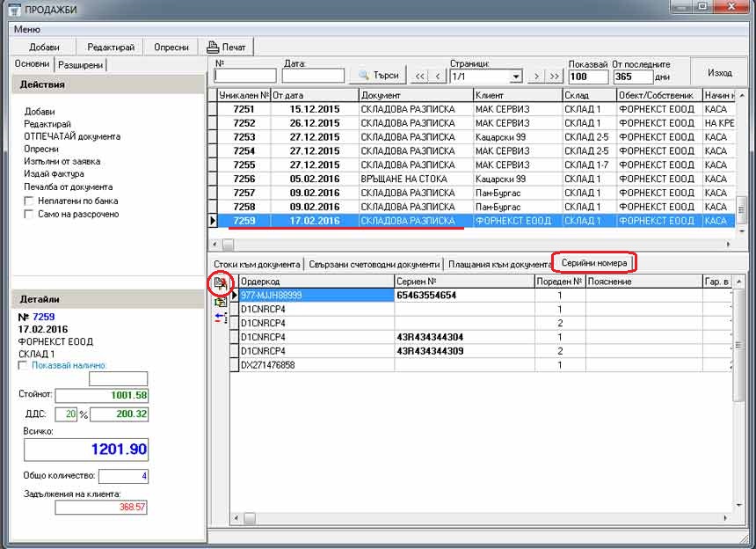Screen dimensions: 756x549
Task: Click the Редактирай toolbar button
Action: pos(111,48)
